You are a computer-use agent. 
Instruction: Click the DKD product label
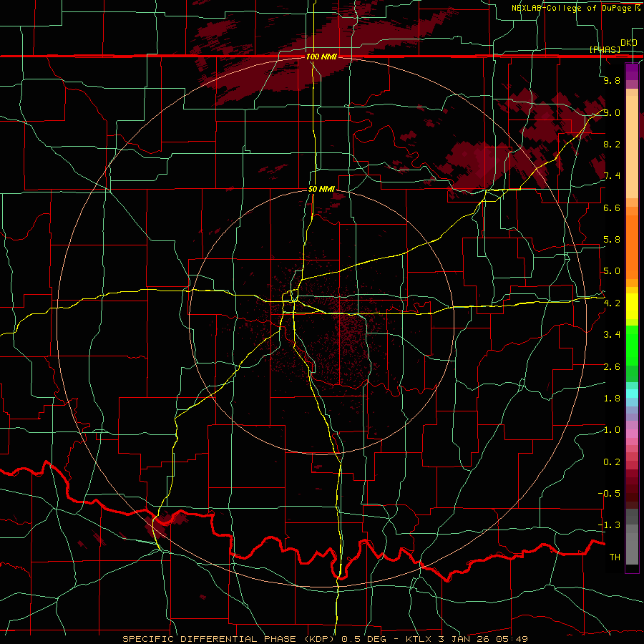tap(628, 43)
